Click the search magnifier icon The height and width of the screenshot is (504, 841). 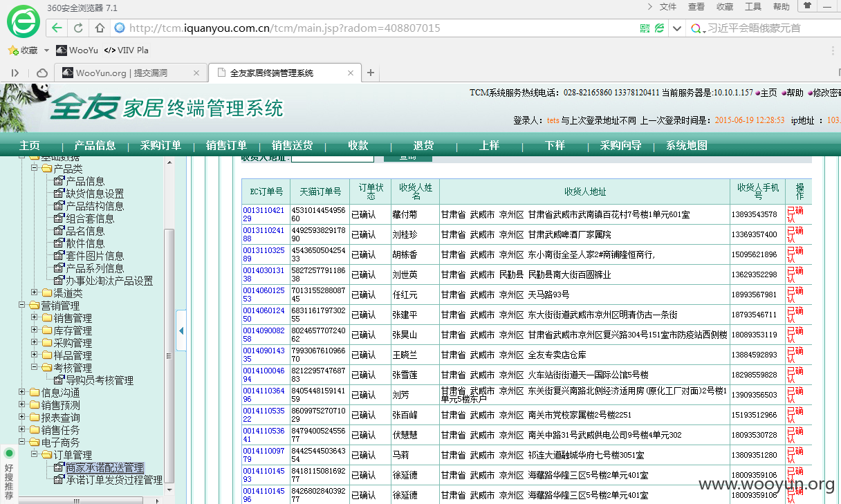[x=696, y=28]
